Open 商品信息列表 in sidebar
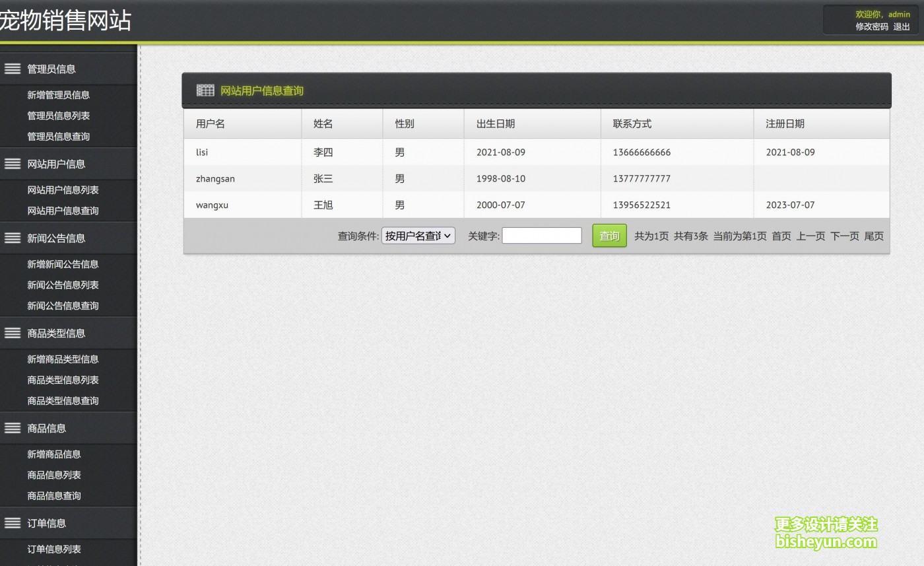 click(54, 476)
